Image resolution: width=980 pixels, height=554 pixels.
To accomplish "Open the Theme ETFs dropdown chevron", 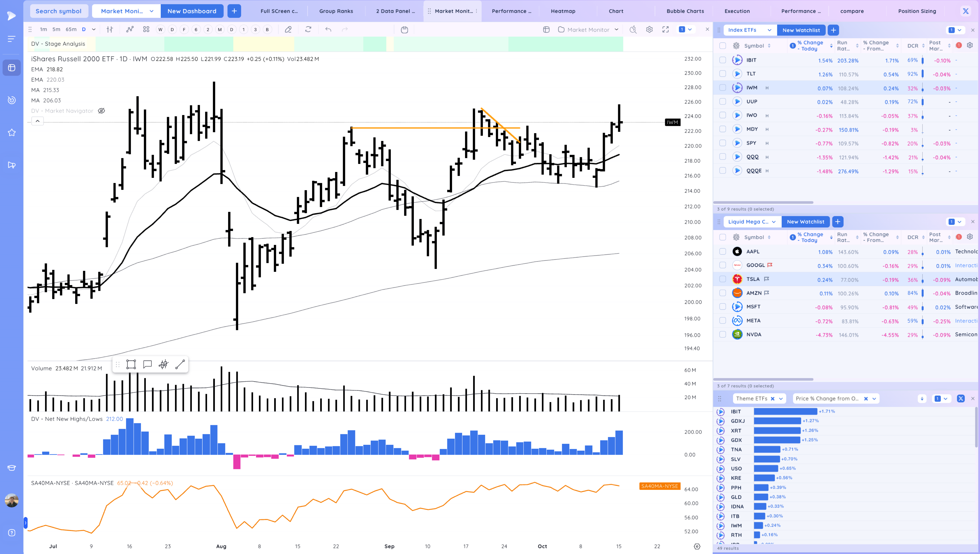I will click(781, 398).
